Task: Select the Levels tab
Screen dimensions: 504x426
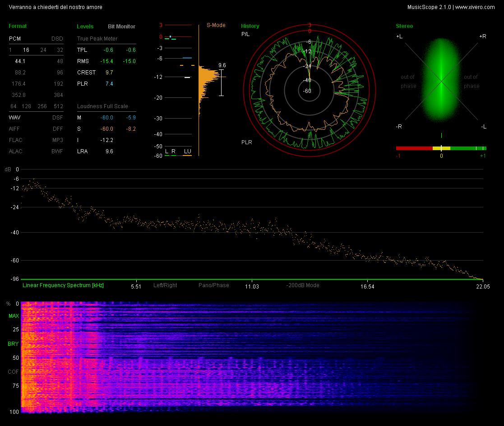Action: pos(85,26)
